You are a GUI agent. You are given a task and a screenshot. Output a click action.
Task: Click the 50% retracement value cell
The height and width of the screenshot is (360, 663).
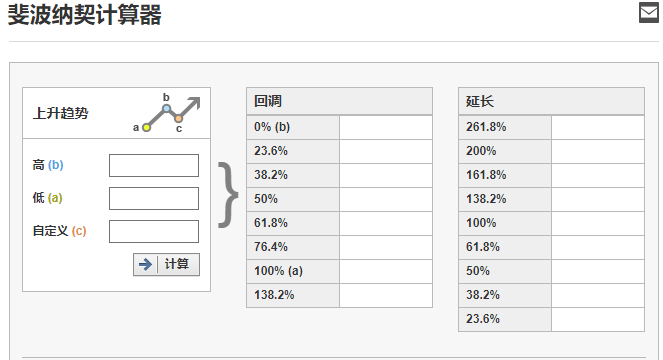point(386,199)
